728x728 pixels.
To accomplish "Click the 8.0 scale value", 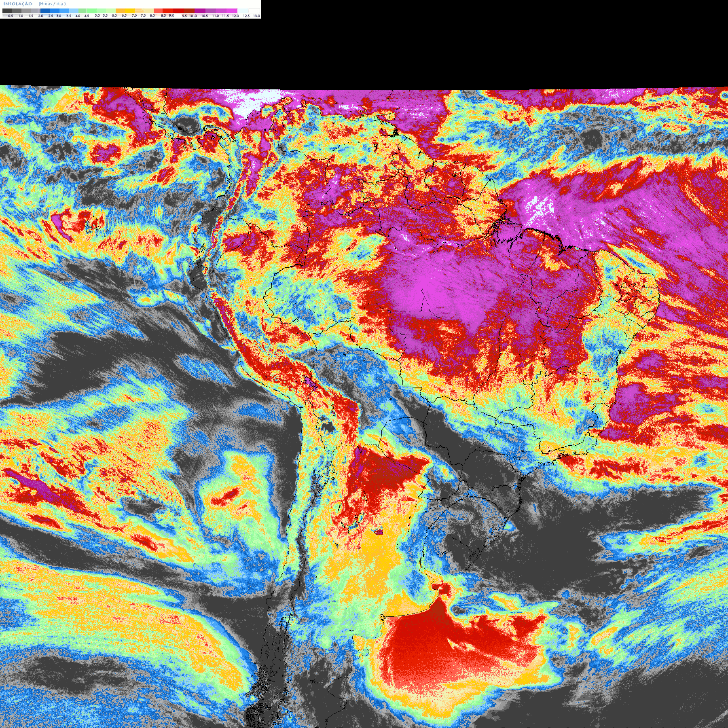I will click(152, 15).
